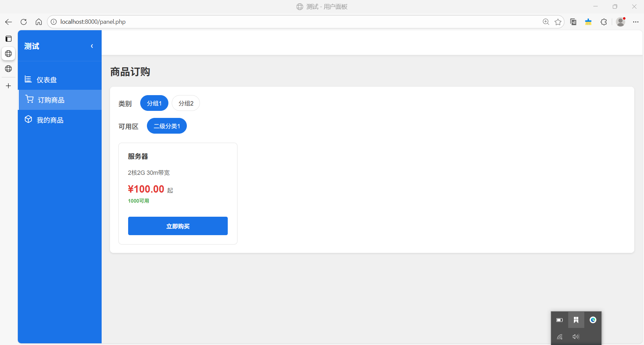Viewport: 644px width, 345px height.
Task: Open 订购商品 in the sidebar
Action: [x=51, y=100]
